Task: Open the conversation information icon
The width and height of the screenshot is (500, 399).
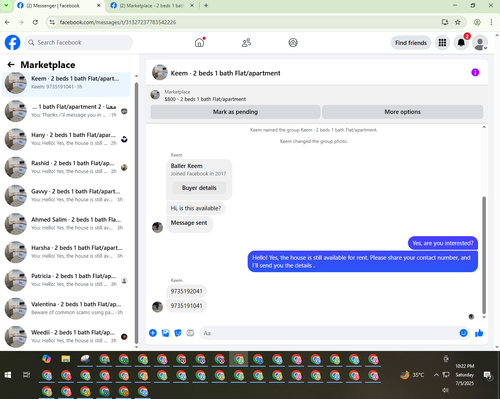Action: coord(475,72)
